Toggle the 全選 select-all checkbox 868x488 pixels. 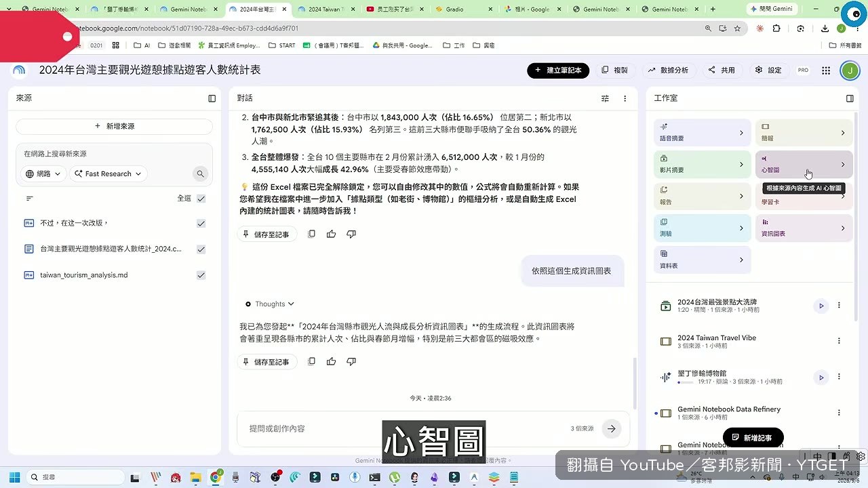(x=201, y=199)
